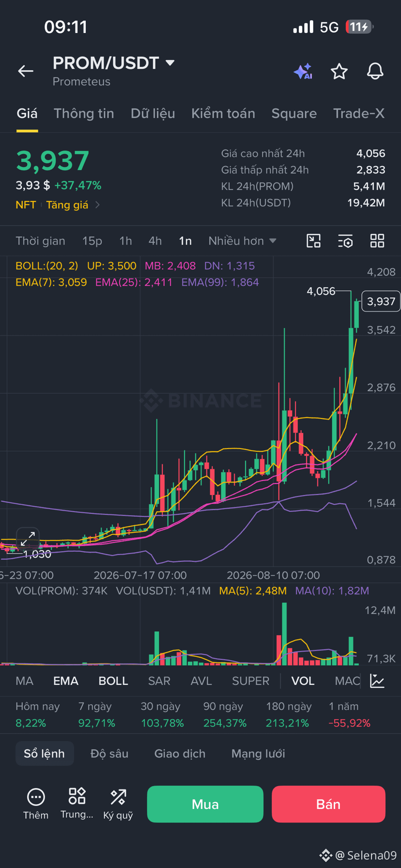Tap the back arrow icon
The height and width of the screenshot is (868, 401).
tap(26, 71)
